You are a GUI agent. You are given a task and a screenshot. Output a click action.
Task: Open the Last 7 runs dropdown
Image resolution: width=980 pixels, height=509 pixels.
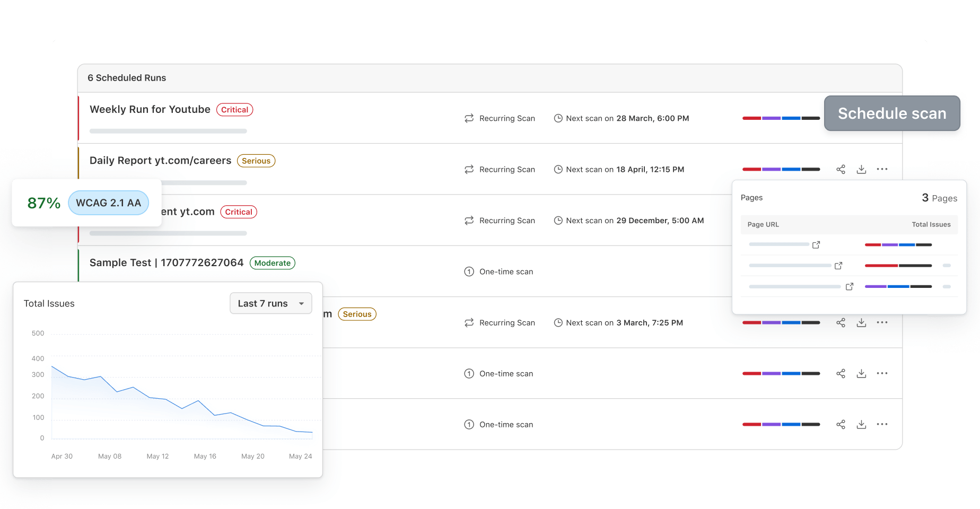[x=270, y=303]
